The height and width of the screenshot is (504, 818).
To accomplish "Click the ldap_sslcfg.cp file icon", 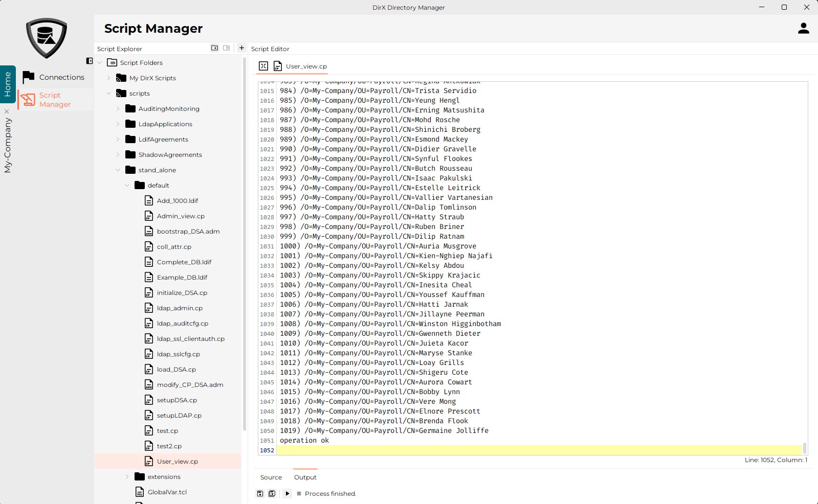I will [149, 354].
